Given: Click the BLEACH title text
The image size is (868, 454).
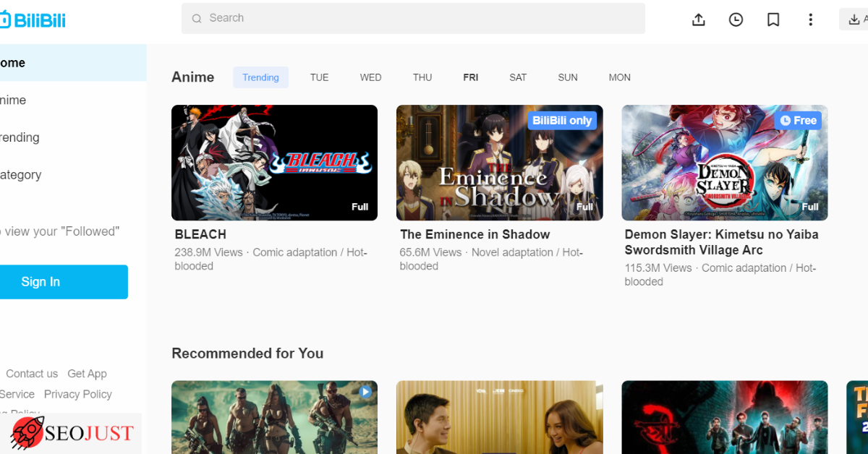Looking at the screenshot, I should (x=200, y=234).
